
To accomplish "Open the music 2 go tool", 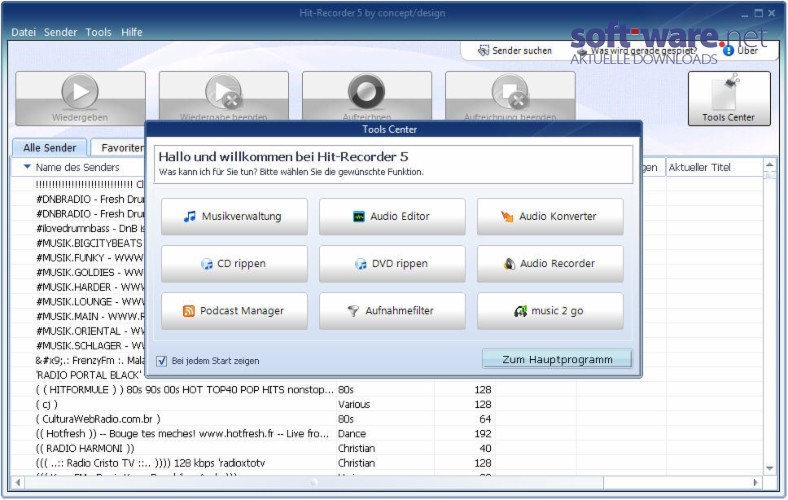I will [550, 311].
